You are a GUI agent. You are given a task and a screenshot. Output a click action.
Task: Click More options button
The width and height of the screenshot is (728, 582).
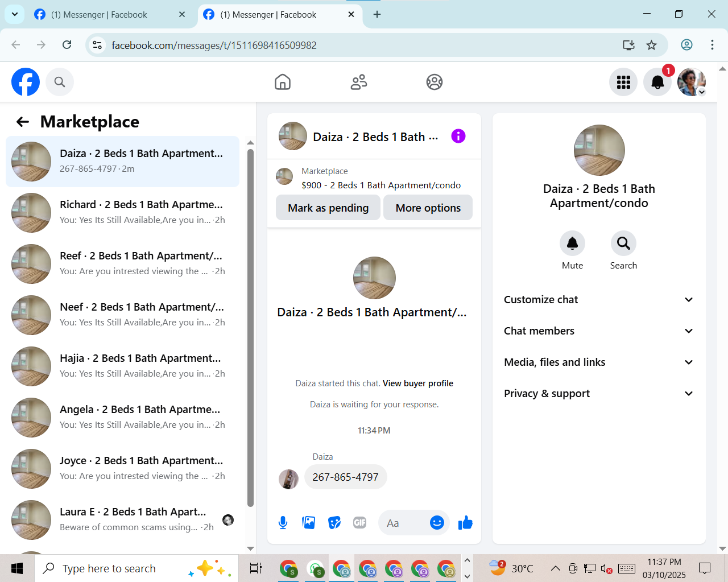pos(428,208)
